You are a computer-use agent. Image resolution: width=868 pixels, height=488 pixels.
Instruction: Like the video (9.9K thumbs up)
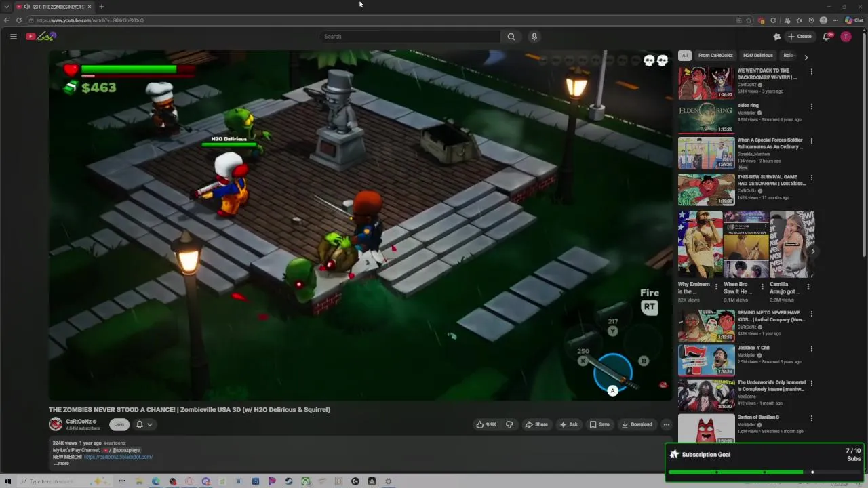tap(486, 424)
